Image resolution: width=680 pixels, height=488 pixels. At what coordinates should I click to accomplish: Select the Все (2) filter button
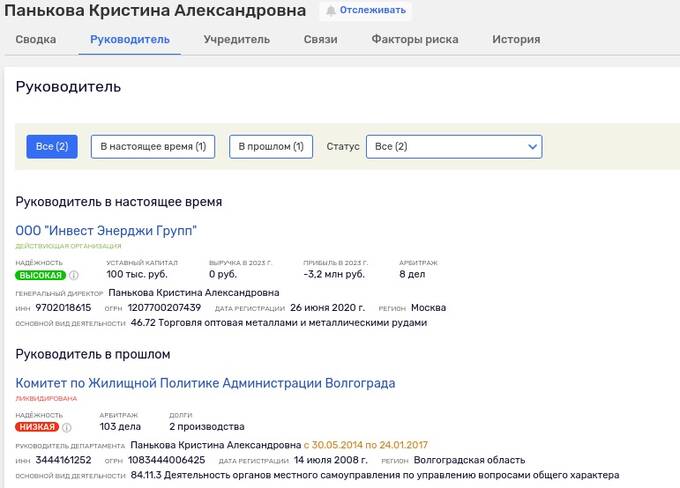pyautogui.click(x=51, y=147)
